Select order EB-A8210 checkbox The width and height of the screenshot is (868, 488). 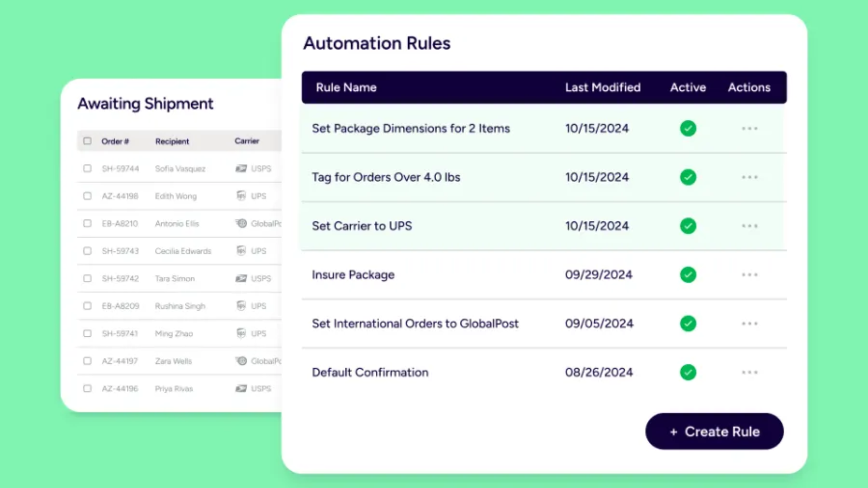point(87,224)
